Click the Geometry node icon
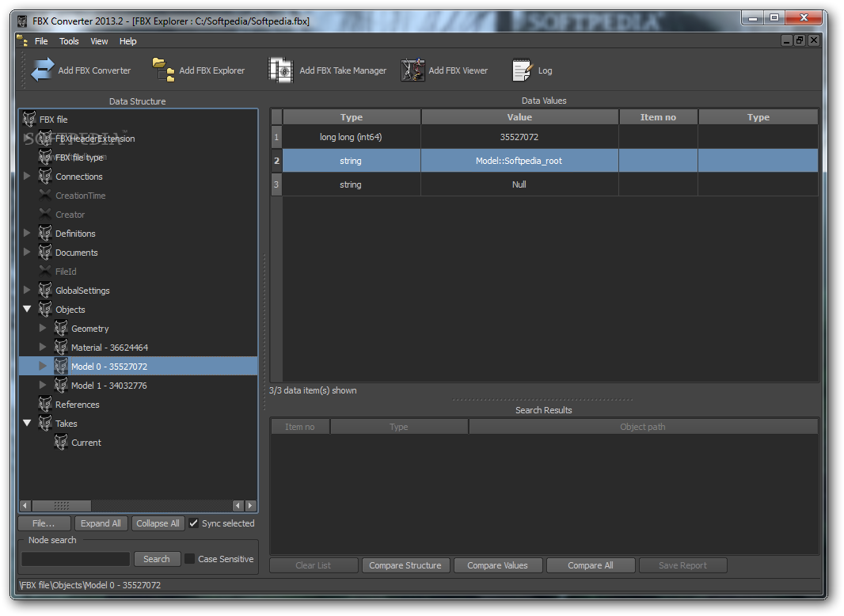This screenshot has height=616, width=844. 61,328
